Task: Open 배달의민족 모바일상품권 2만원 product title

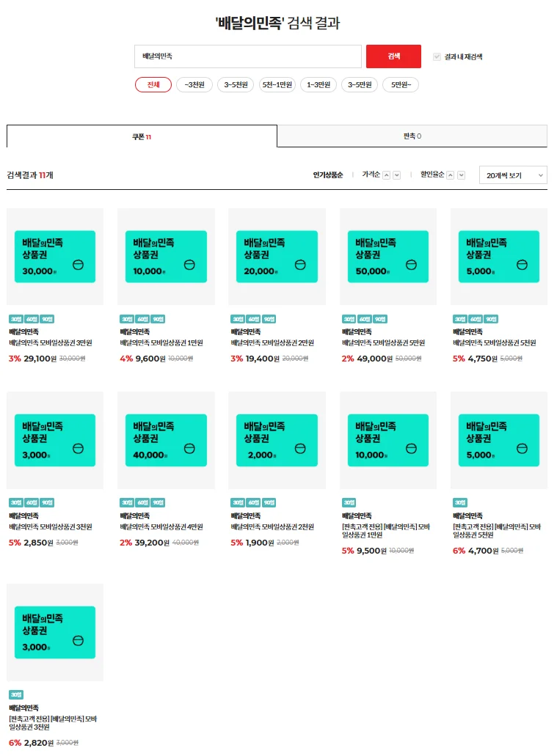Action: coord(273,343)
